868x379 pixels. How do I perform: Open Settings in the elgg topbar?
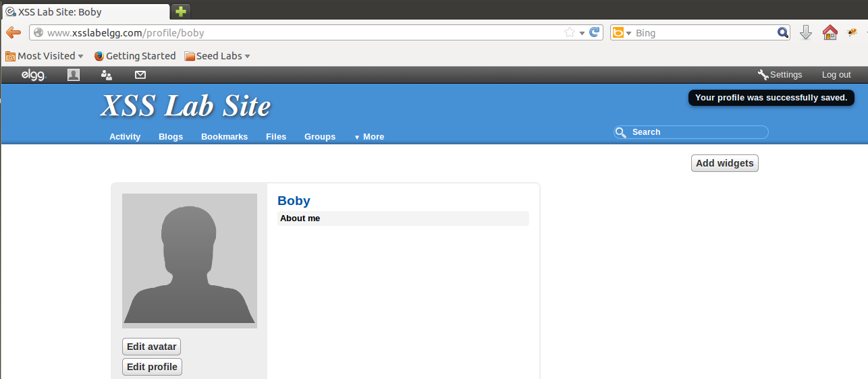click(780, 75)
